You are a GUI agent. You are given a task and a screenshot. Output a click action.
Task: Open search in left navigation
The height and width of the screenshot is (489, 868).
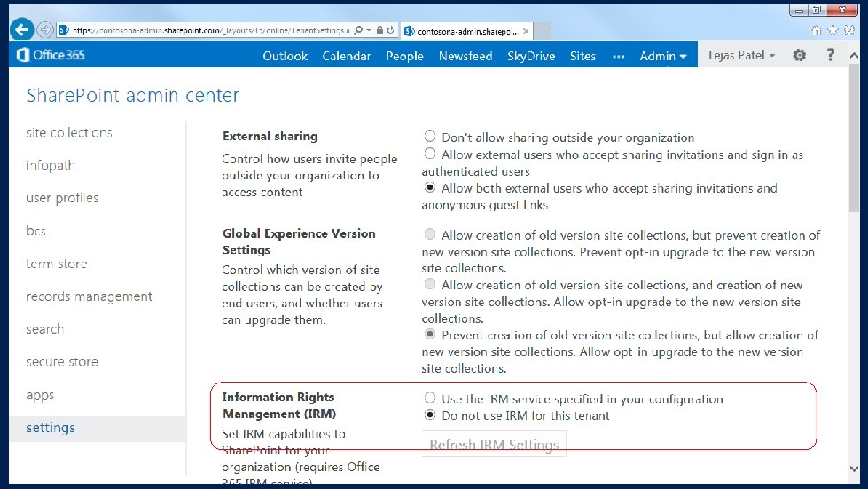pyautogui.click(x=45, y=329)
